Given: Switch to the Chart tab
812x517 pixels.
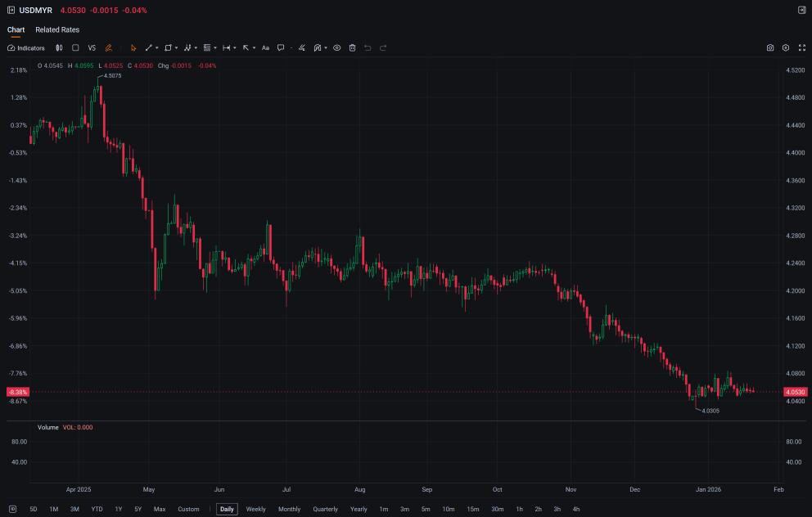Looking at the screenshot, I should point(16,30).
